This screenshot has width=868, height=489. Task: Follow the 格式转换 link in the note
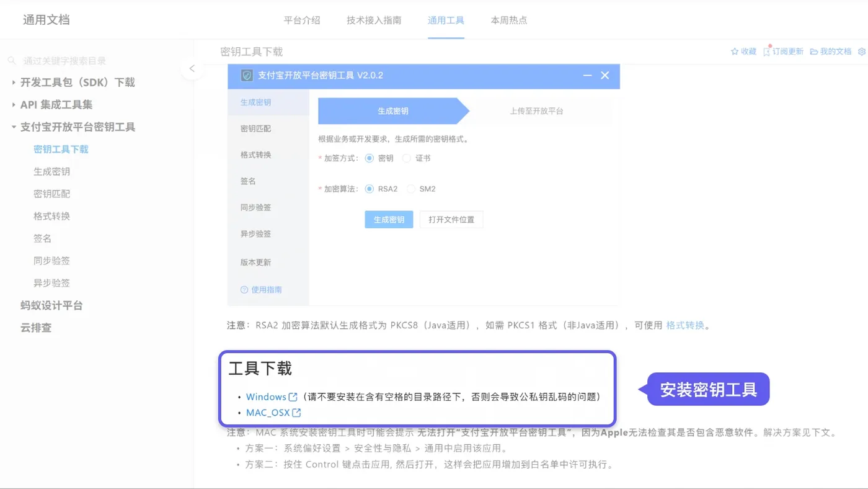tap(685, 325)
